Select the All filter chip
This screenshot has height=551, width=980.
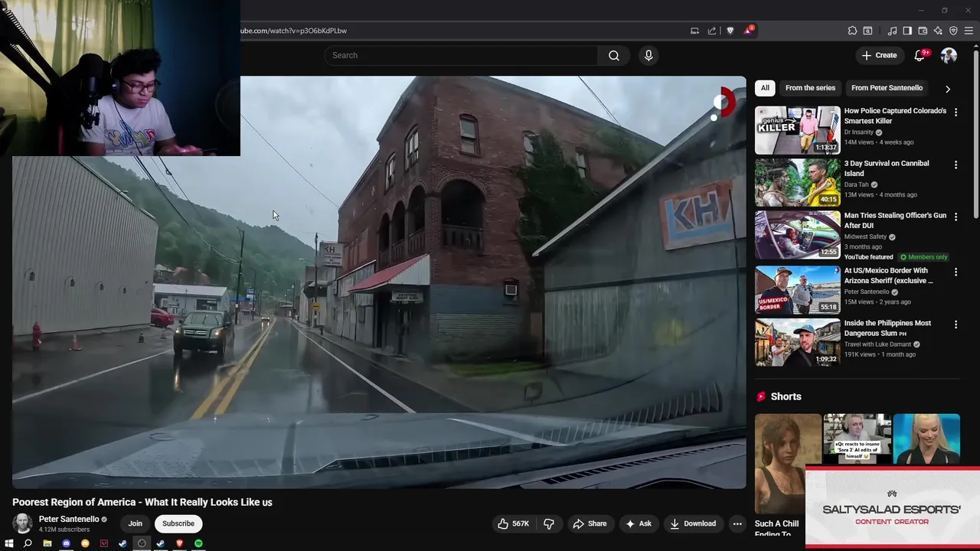click(765, 88)
